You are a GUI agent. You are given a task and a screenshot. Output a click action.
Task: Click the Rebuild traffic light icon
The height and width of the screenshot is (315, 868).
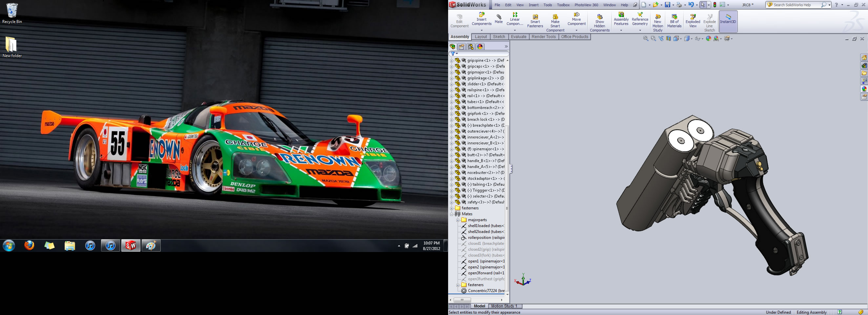715,5
